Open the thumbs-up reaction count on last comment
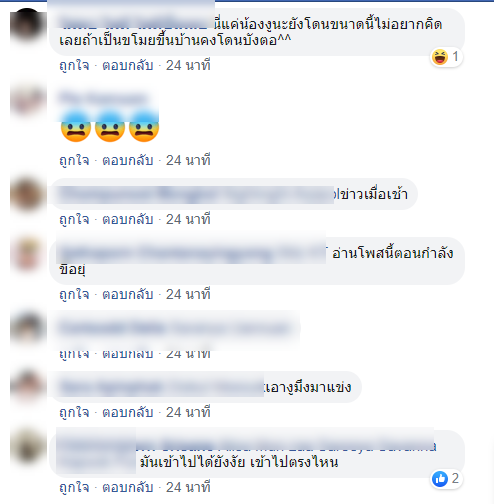The height and width of the screenshot is (504, 494). tap(446, 479)
